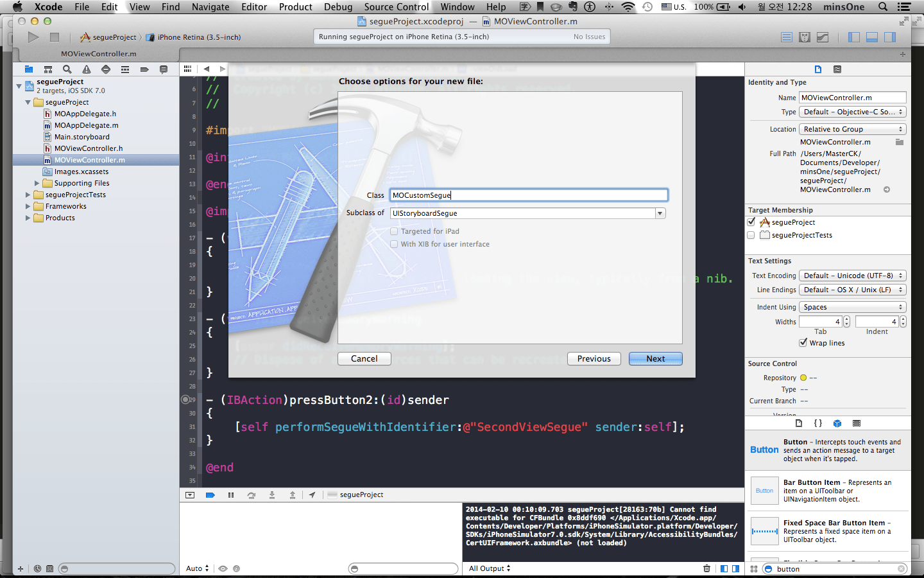Pause program execution in debug bar
924x578 pixels.
tap(231, 495)
